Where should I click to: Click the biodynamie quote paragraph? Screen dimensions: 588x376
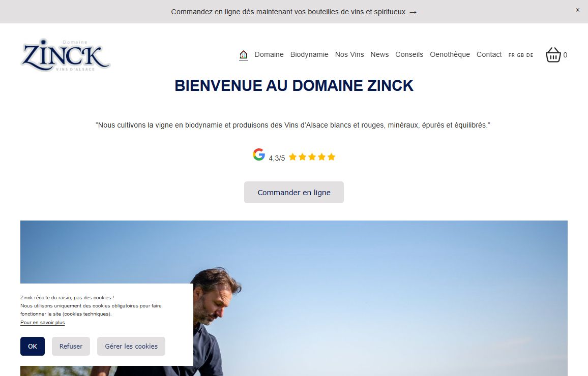pos(293,125)
